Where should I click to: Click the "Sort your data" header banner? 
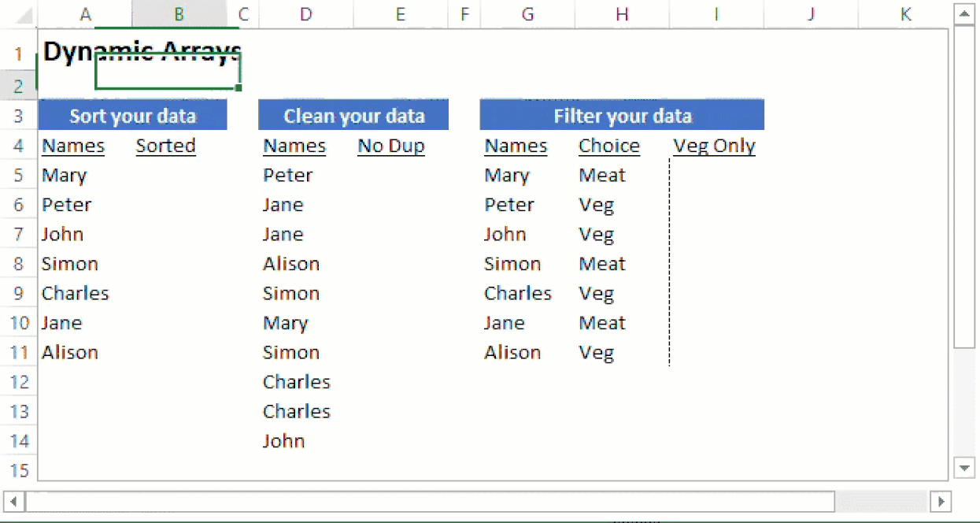pos(132,117)
